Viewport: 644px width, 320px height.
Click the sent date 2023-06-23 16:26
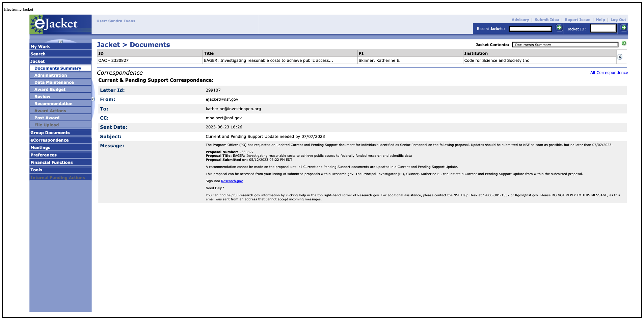pyautogui.click(x=224, y=127)
